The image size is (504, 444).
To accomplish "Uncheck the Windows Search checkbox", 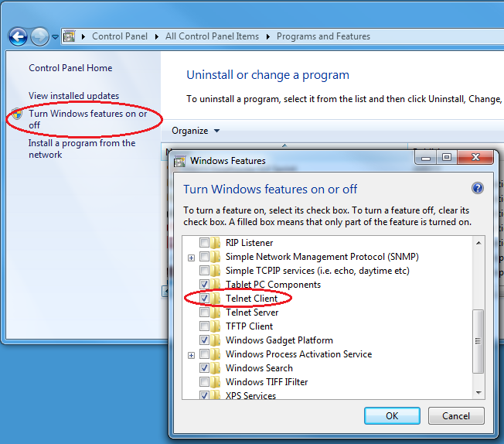I will tap(204, 367).
